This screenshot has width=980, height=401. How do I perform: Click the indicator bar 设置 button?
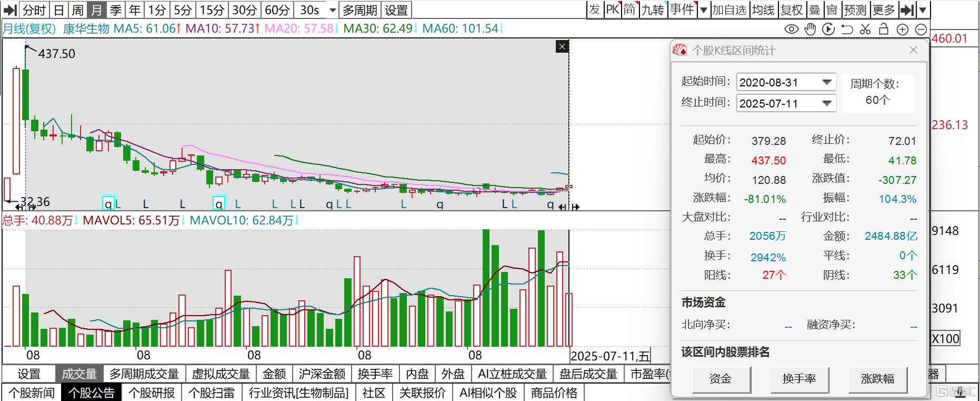pyautogui.click(x=29, y=374)
